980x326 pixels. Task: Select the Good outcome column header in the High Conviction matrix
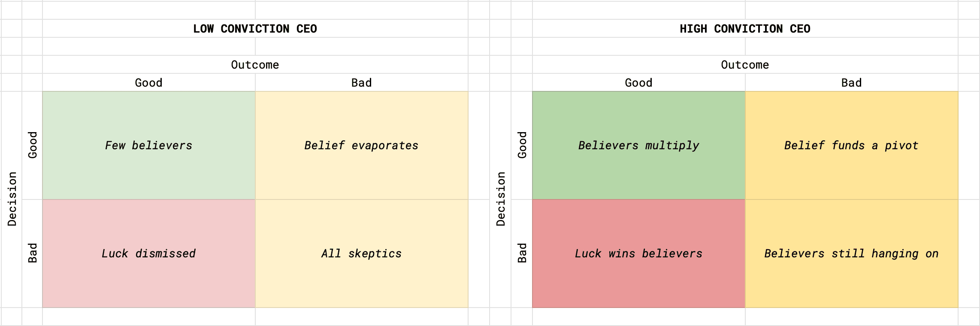[x=638, y=83]
